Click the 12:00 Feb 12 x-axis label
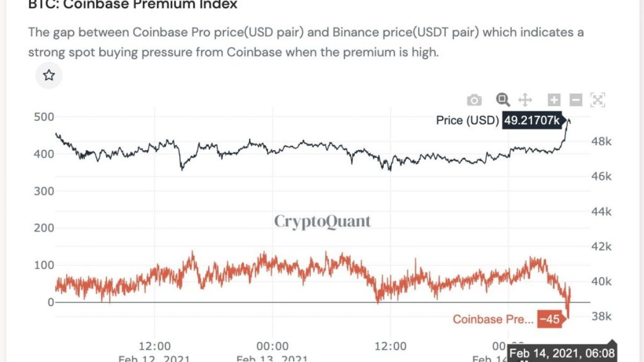Screen dimensions: 644x362 point(155,346)
